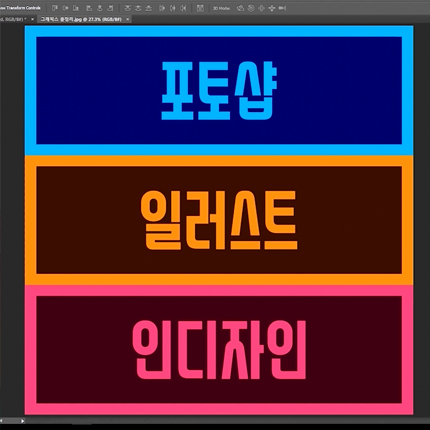Choose the 3D Slide mode icon
Image resolution: width=430 pixels, height=430 pixels.
click(272, 8)
